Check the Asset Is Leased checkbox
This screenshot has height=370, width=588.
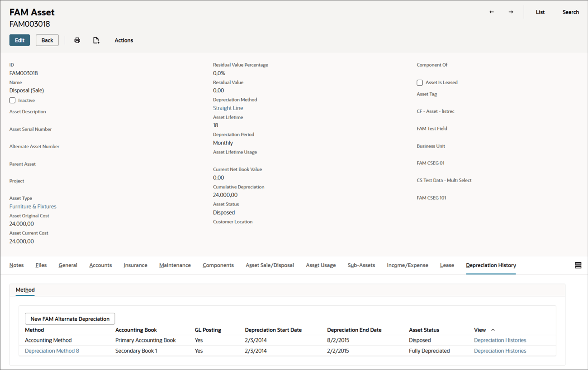click(420, 82)
